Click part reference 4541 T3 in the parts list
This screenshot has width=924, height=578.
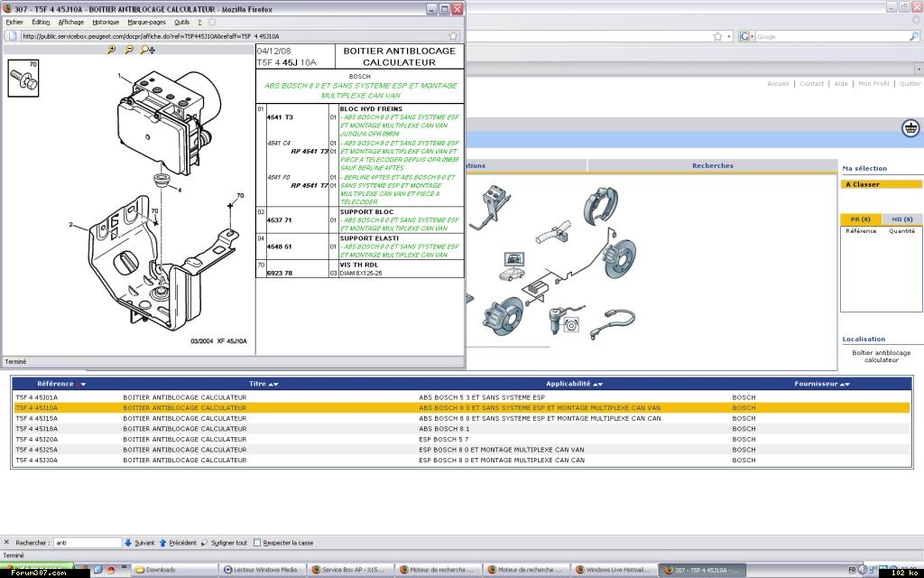280,117
